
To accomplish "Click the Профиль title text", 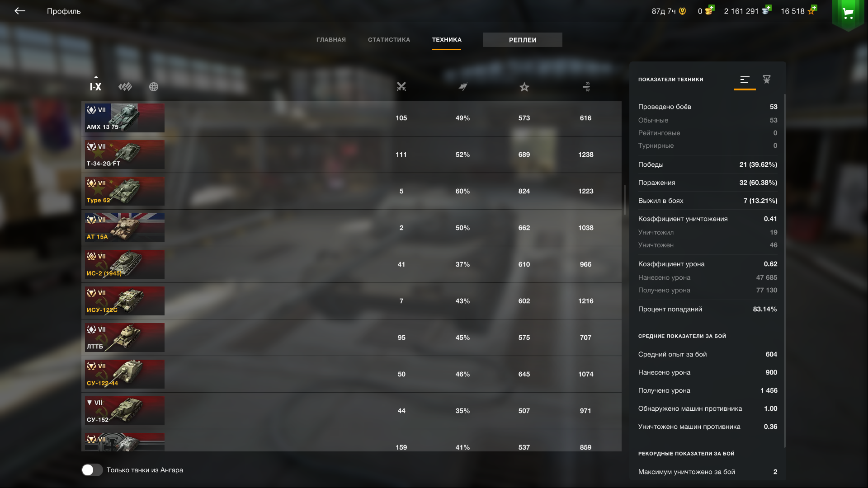I will (64, 11).
